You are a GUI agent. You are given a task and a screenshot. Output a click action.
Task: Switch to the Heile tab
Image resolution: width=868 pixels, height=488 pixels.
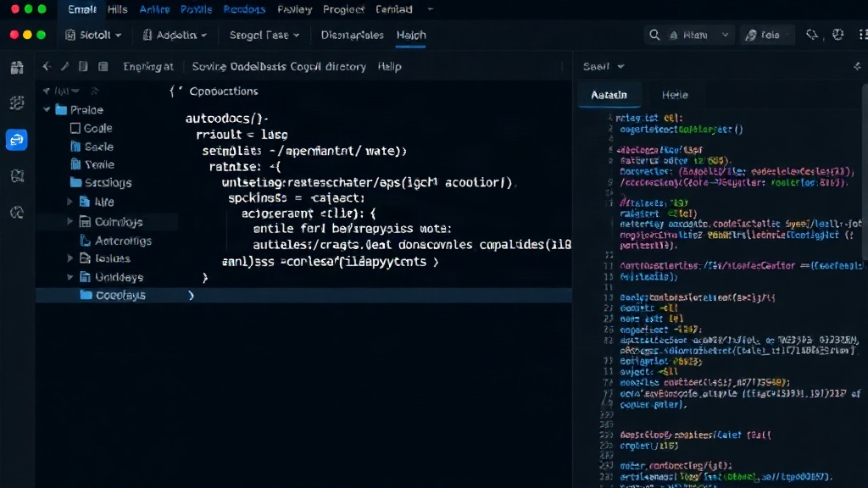675,95
